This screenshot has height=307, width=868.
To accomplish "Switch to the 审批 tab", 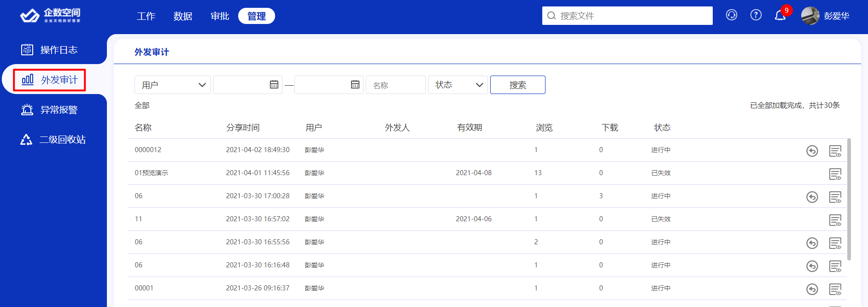I will 220,16.
